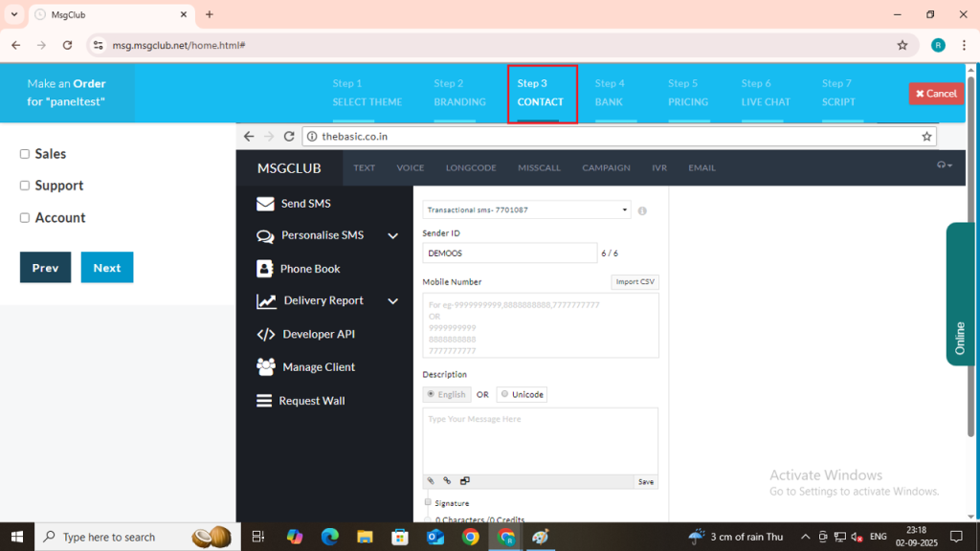Go to Step 1 Select Theme
This screenshot has height=551, width=980.
[x=367, y=93]
